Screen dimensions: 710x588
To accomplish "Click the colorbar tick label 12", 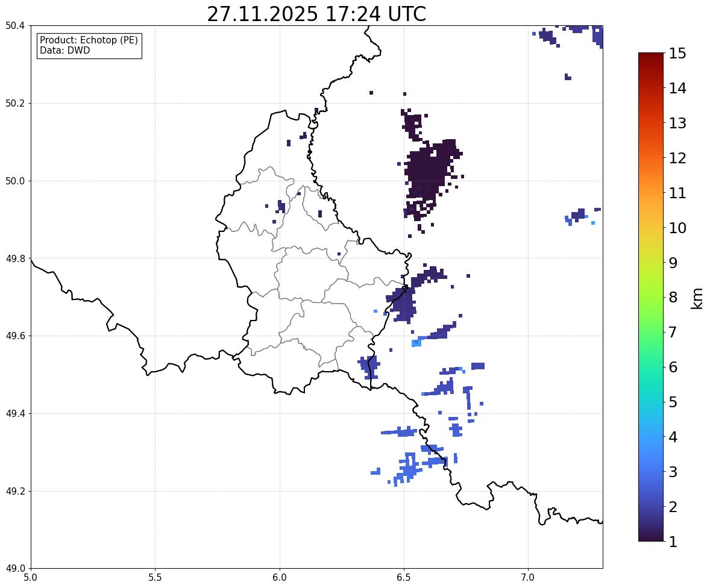I will click(677, 158).
